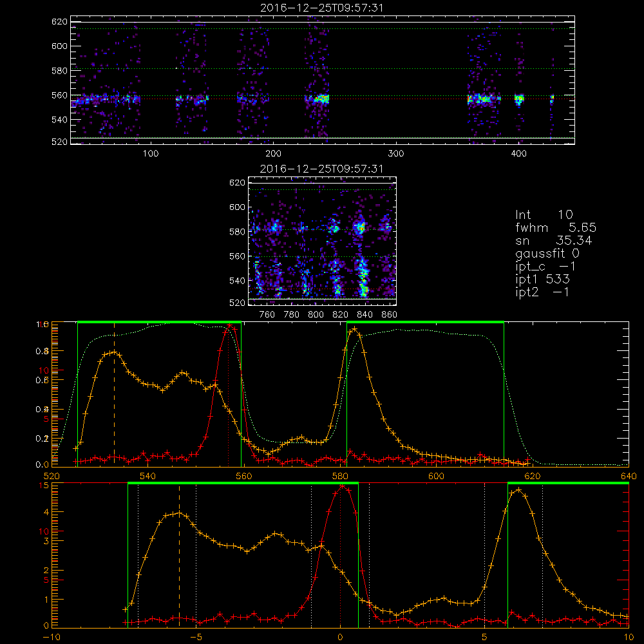Click the 'ipt2 -1' parameter text
This screenshot has width=644, height=644.
tap(542, 292)
